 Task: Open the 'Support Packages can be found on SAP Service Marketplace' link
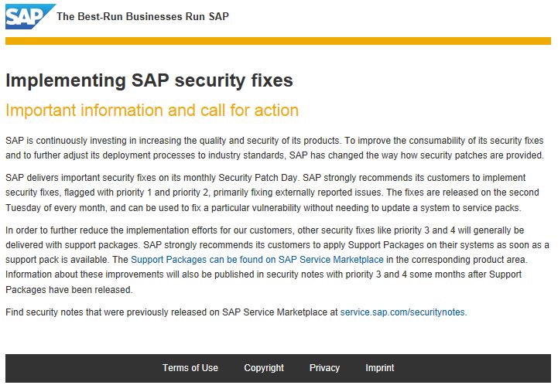click(x=257, y=260)
